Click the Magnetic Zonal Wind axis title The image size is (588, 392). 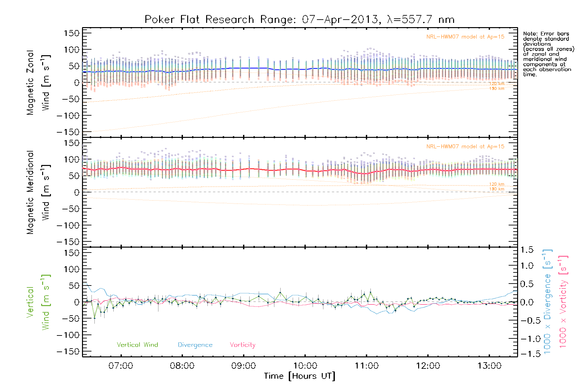pos(38,83)
